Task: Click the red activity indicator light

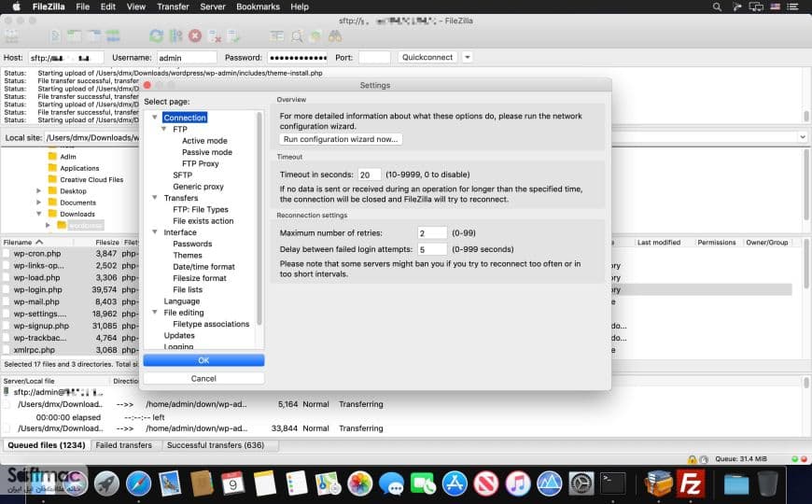Action: tap(805, 459)
